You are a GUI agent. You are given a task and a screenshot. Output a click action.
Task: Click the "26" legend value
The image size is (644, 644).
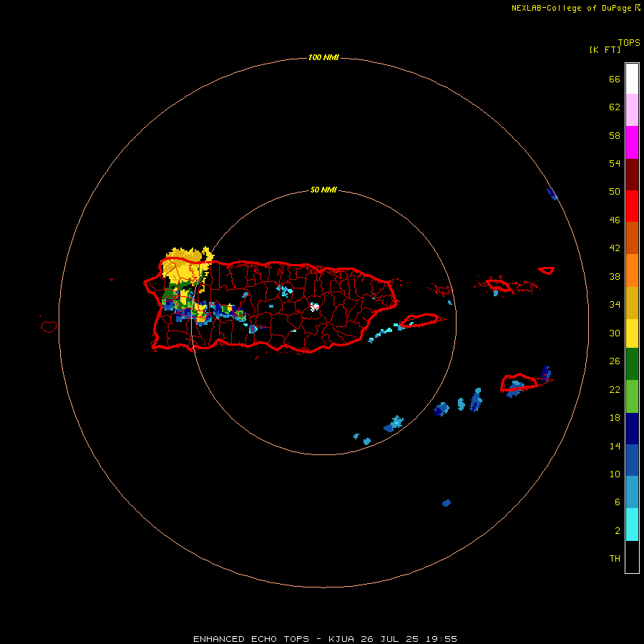(615, 361)
